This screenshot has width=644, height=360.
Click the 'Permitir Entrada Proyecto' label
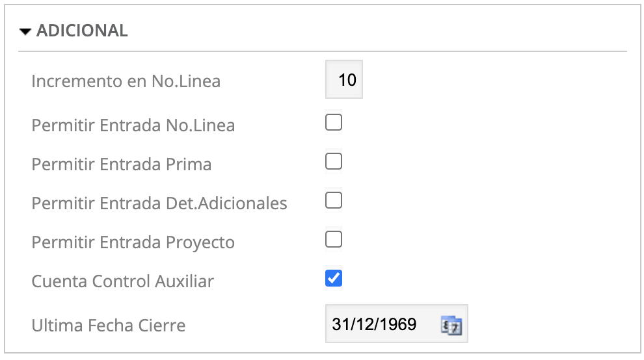pyautogui.click(x=133, y=242)
